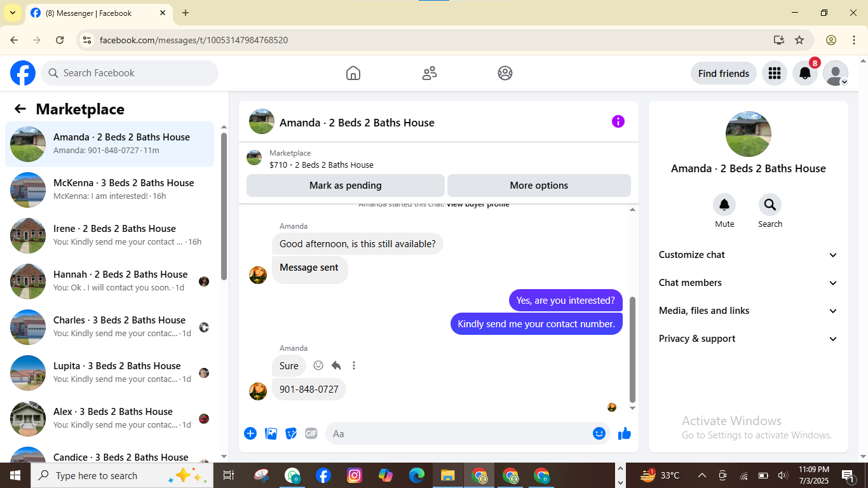The width and height of the screenshot is (868, 488).
Task: Open the Facebook menu grid icon
Action: (x=774, y=73)
